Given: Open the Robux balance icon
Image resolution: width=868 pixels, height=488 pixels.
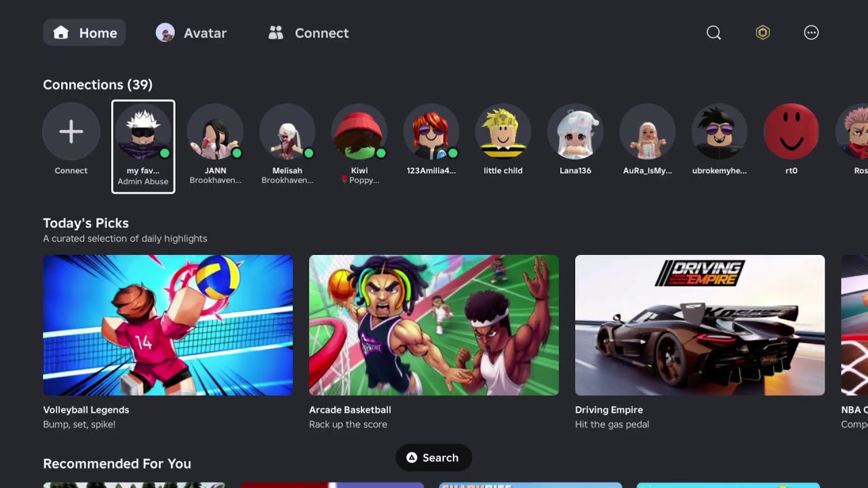Looking at the screenshot, I should click(763, 33).
